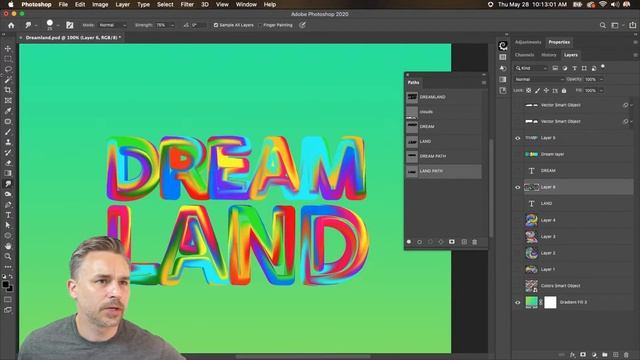Click the delete layer trash icon
640x360 pixels.
627,355
